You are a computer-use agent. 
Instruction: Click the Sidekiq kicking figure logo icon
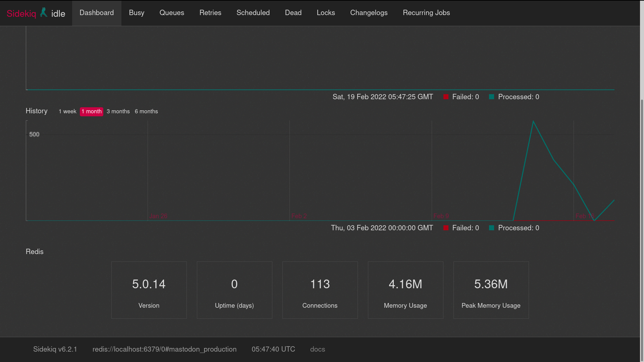click(x=44, y=12)
